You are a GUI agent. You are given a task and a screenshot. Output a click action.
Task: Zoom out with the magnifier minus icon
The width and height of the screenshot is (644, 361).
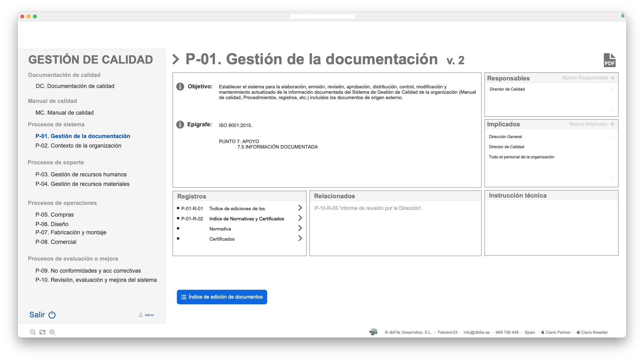33,332
